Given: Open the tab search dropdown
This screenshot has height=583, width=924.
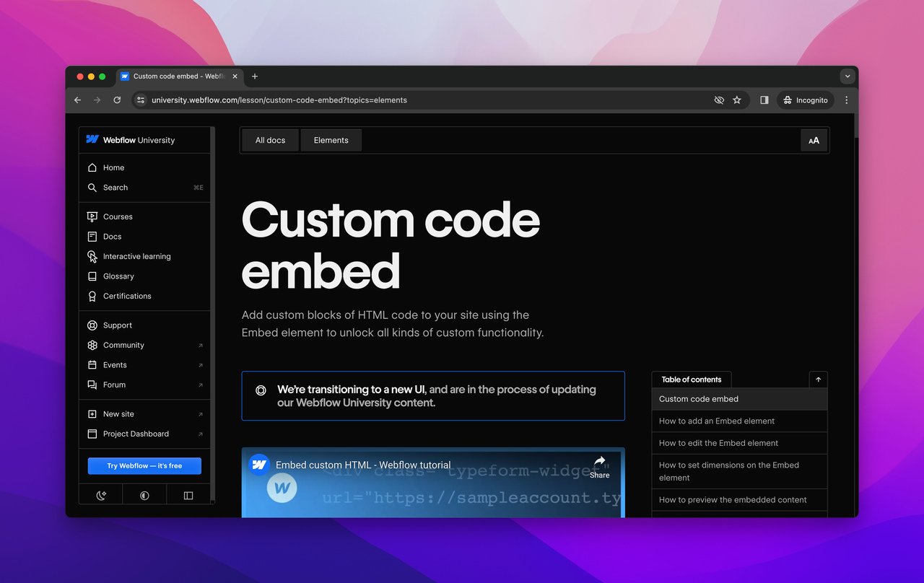Looking at the screenshot, I should (847, 76).
